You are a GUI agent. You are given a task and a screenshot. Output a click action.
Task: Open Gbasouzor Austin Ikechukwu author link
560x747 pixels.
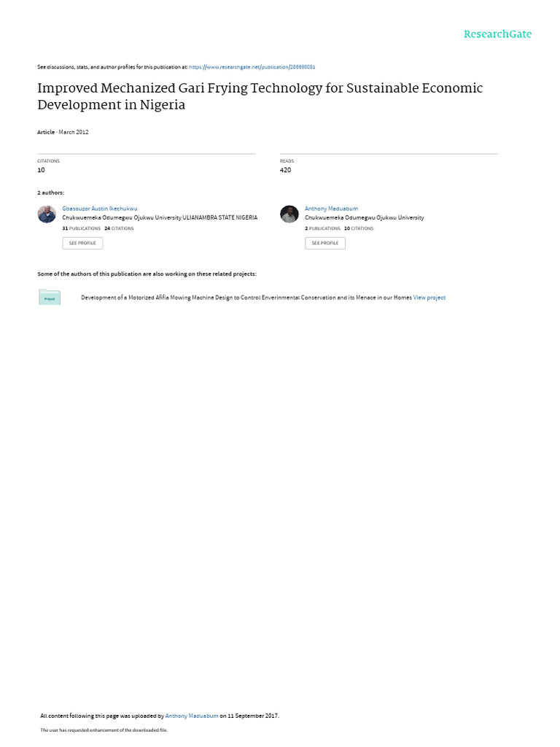point(99,209)
